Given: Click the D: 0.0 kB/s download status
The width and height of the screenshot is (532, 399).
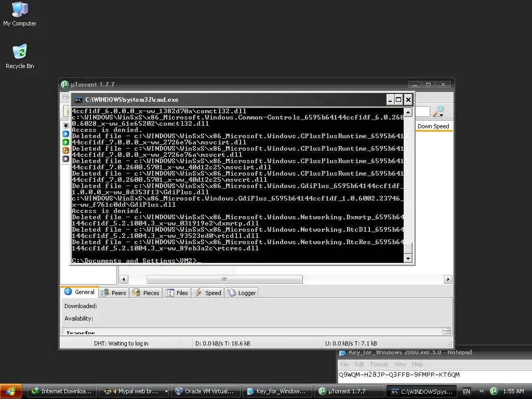Looking at the screenshot, I should 222,343.
